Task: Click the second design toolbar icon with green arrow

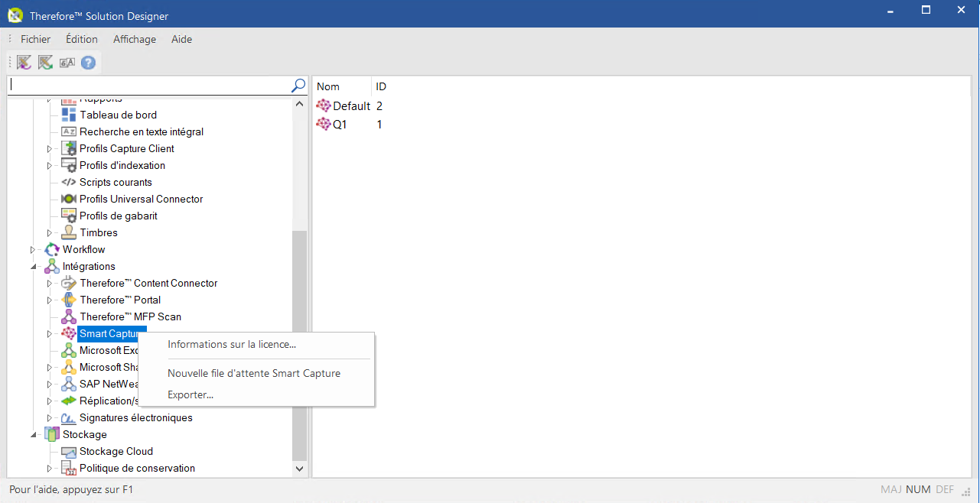Action: [x=46, y=63]
